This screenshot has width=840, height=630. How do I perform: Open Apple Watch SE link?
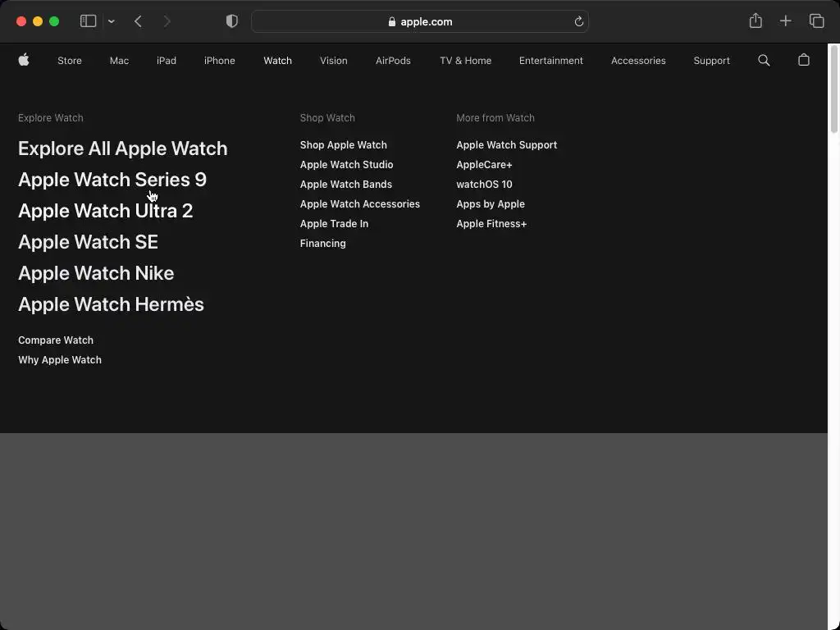(88, 242)
